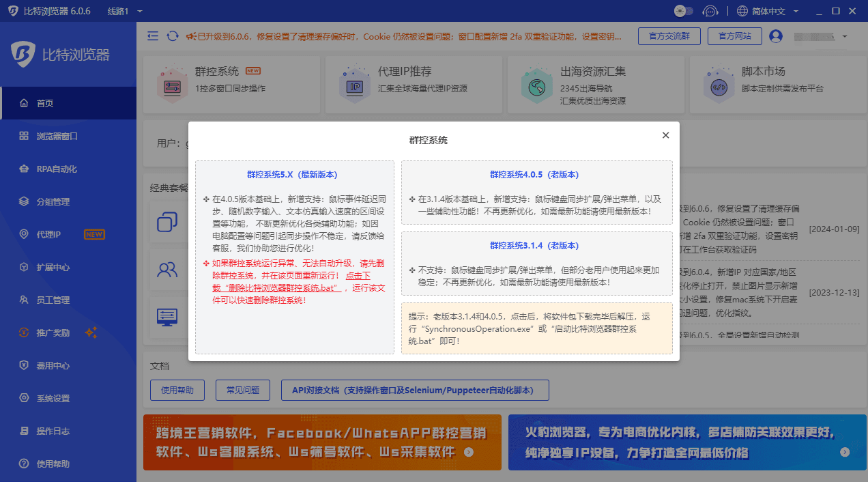Open 使用帮助 in sidebar
This screenshot has height=482, width=868.
pos(68,464)
